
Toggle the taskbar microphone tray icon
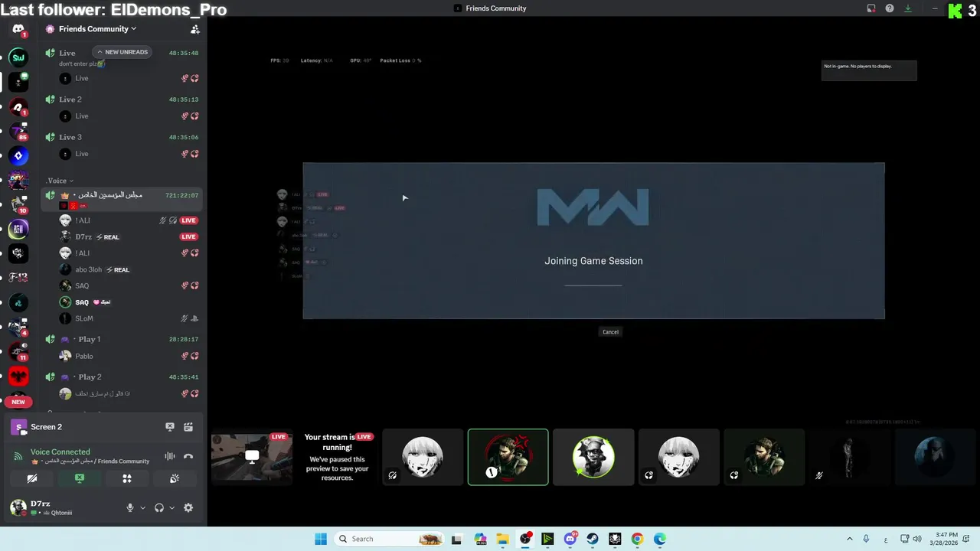click(x=866, y=539)
